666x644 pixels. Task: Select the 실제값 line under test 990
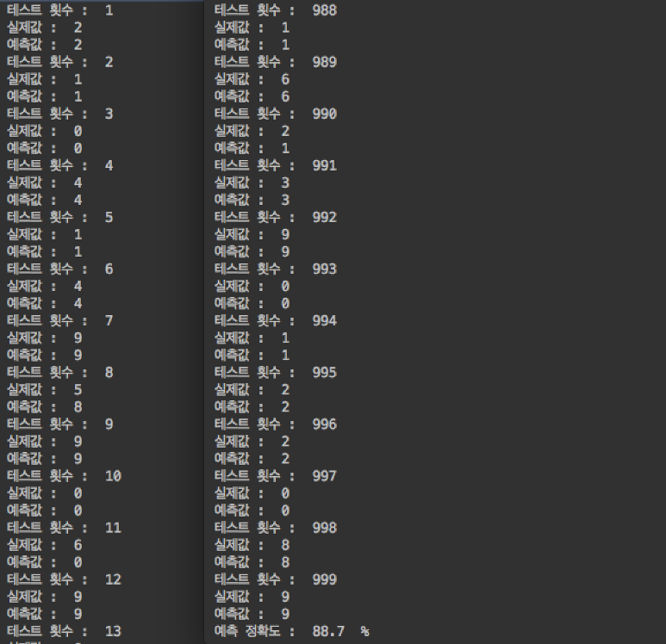click(x=252, y=131)
